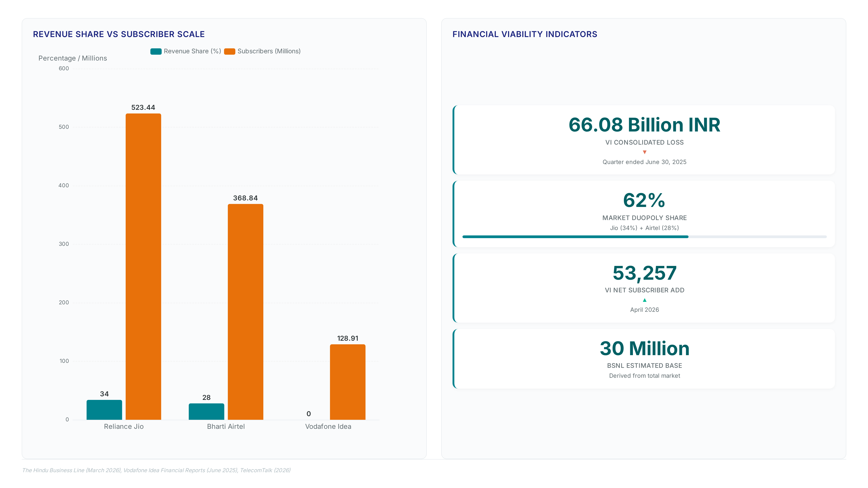Click the Market Duopoly Share progress bar
The height and width of the screenshot is (488, 868).
point(644,237)
